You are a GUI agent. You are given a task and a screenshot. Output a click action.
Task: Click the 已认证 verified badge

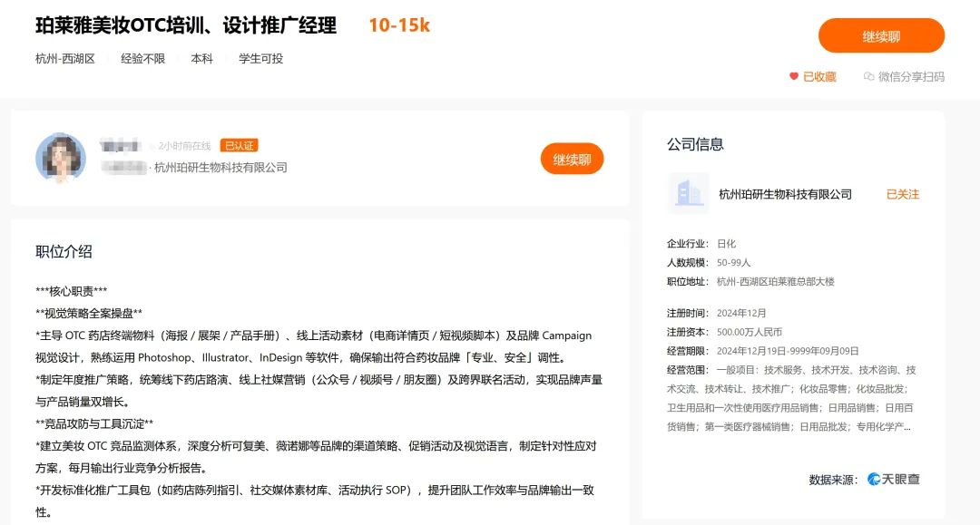[x=240, y=145]
